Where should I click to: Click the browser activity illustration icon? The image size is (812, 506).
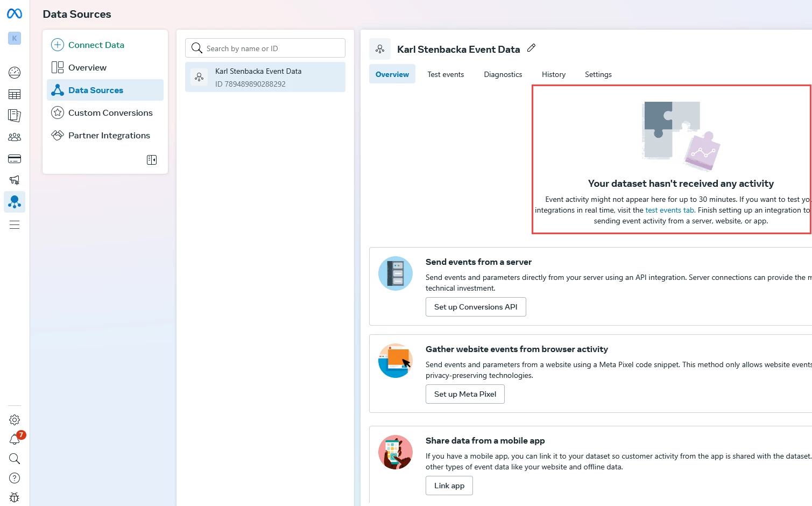(396, 361)
